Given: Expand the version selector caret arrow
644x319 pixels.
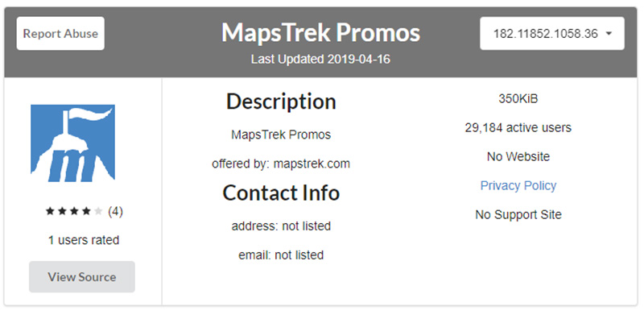Looking at the screenshot, I should [x=609, y=34].
